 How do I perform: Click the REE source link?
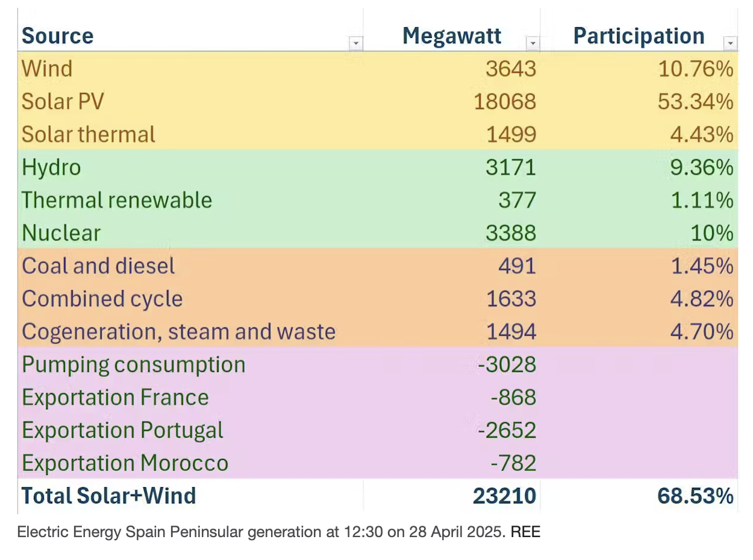click(x=525, y=532)
